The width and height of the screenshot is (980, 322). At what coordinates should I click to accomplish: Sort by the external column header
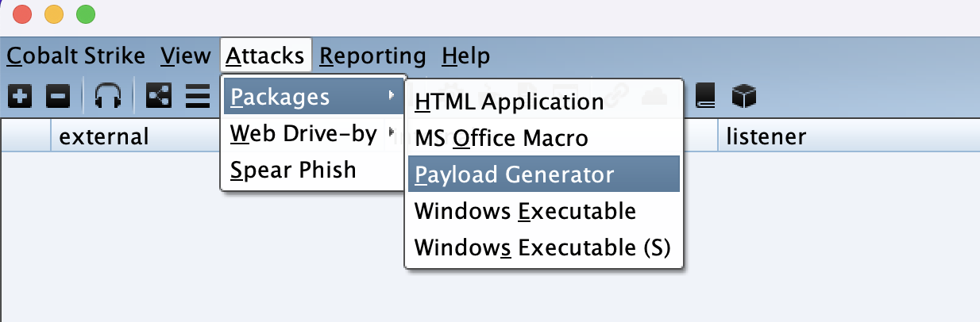coord(105,136)
